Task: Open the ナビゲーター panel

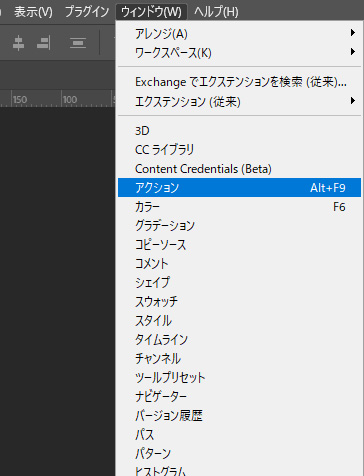Action: (x=239, y=397)
